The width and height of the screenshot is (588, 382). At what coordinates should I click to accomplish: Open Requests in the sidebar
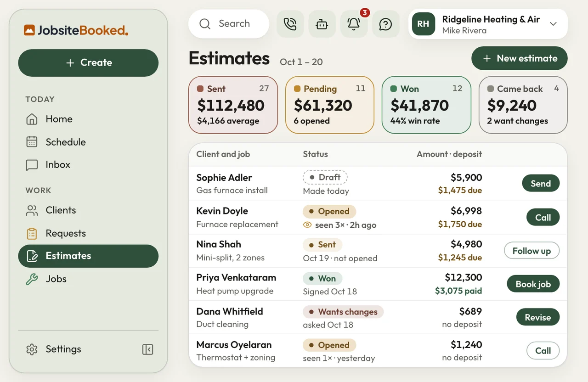[88, 233]
